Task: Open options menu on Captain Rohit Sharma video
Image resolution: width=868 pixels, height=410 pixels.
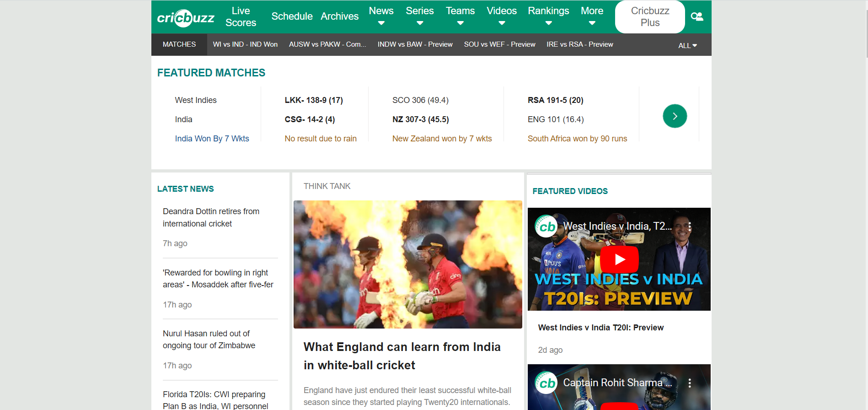Action: pos(690,383)
